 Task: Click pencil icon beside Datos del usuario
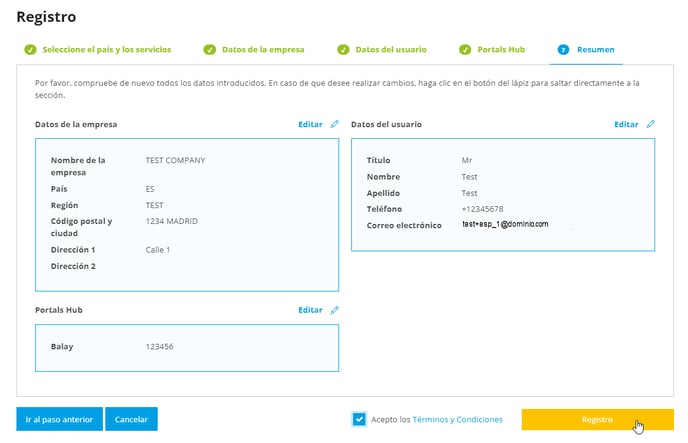(651, 125)
